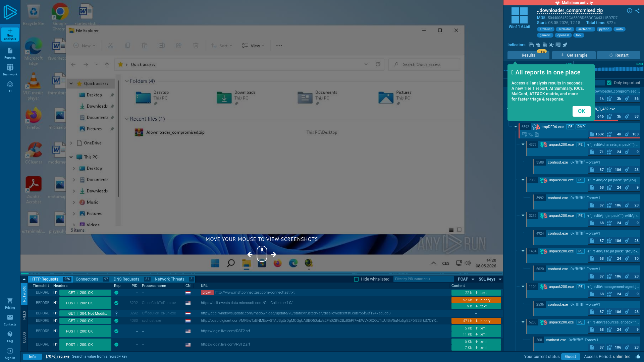644x362 pixels.
Task: Collapse the bottom network panel with up arrow
Action: 24,279
